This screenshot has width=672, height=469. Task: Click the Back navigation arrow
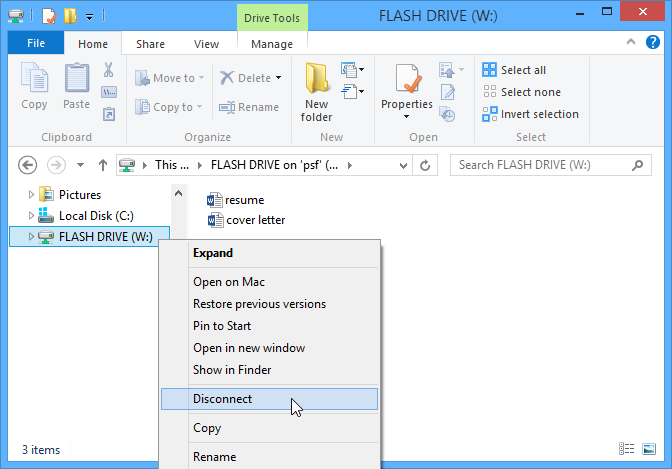(x=27, y=165)
